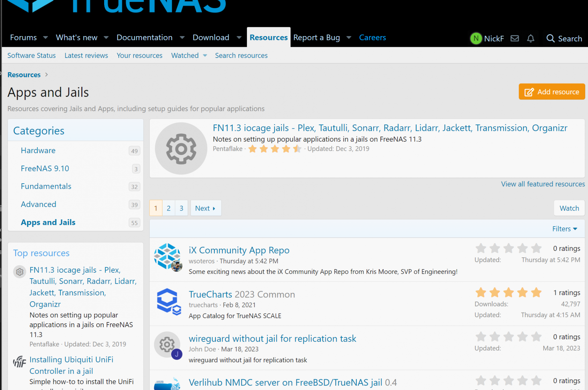Expand Documentation dropdown arrow
This screenshot has height=390, width=588.
[x=182, y=38]
